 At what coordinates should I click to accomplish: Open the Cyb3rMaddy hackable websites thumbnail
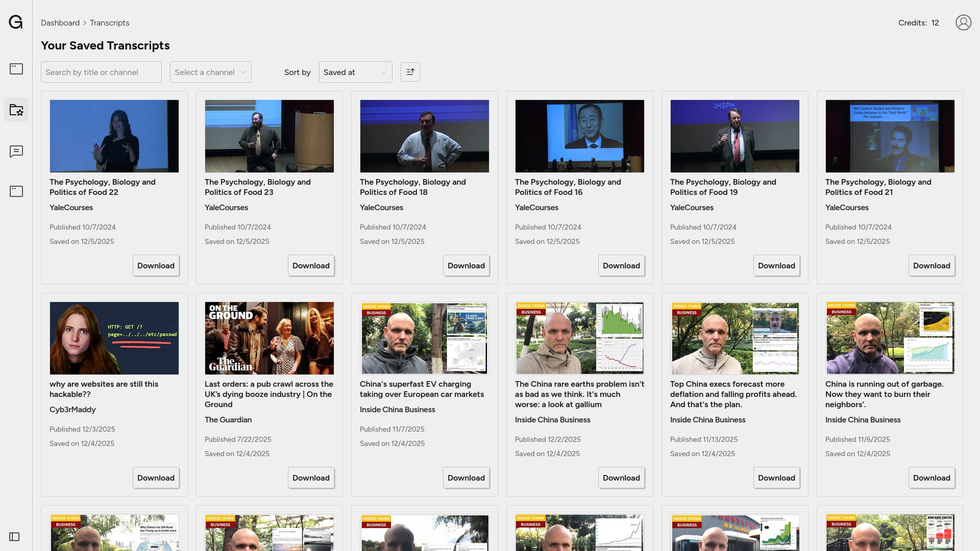[x=114, y=338]
